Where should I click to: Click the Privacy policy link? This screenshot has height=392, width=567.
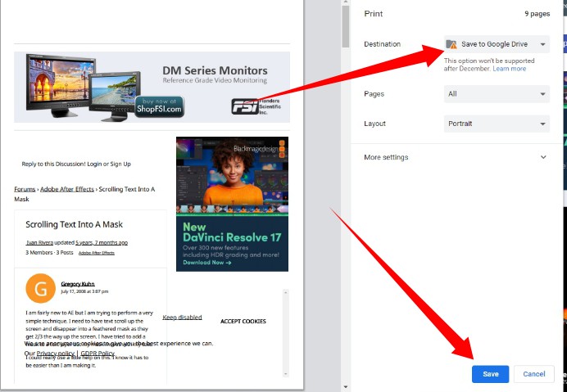56,354
